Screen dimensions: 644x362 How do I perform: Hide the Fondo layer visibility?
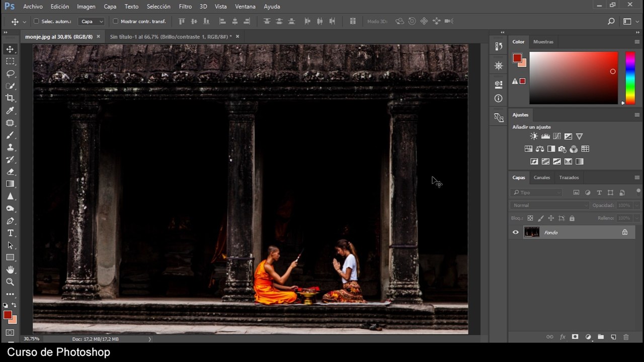(x=515, y=232)
